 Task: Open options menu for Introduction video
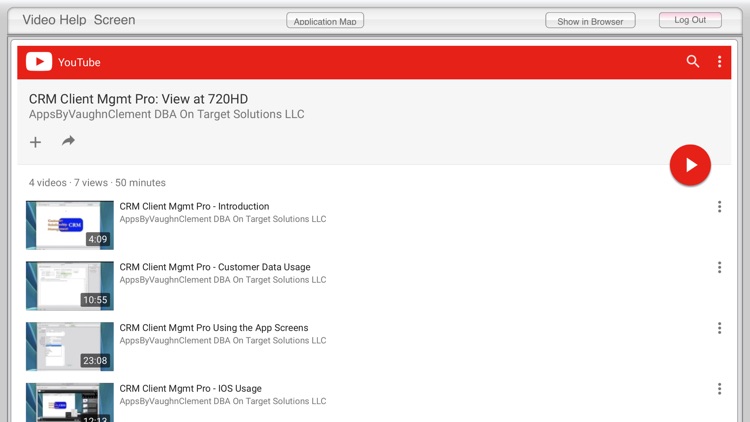719,207
